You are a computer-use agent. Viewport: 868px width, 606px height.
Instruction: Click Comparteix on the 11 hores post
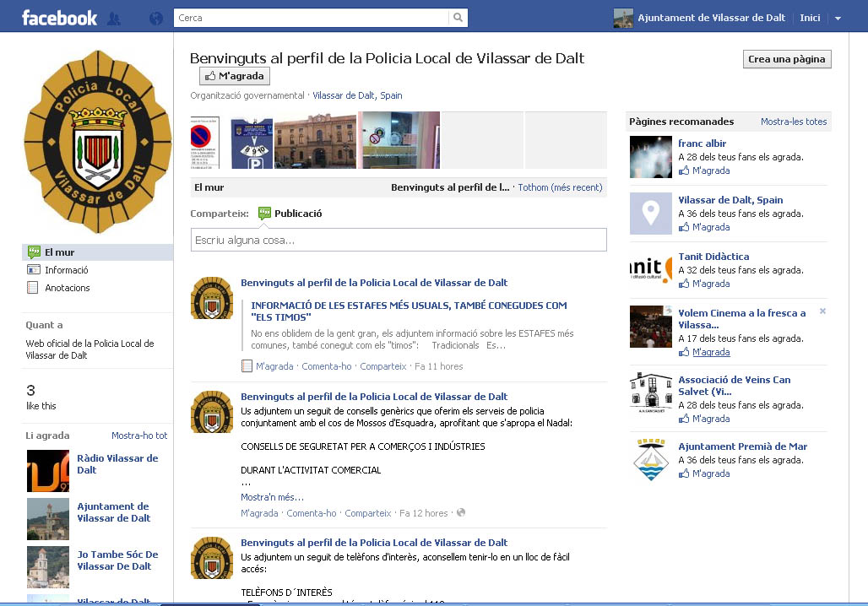pyautogui.click(x=383, y=366)
